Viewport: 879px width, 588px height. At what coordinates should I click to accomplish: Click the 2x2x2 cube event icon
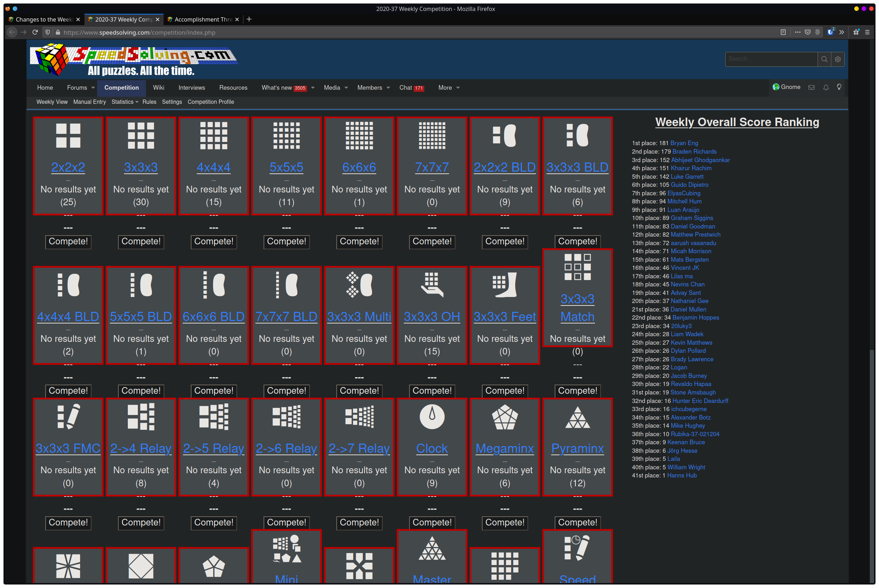[68, 135]
